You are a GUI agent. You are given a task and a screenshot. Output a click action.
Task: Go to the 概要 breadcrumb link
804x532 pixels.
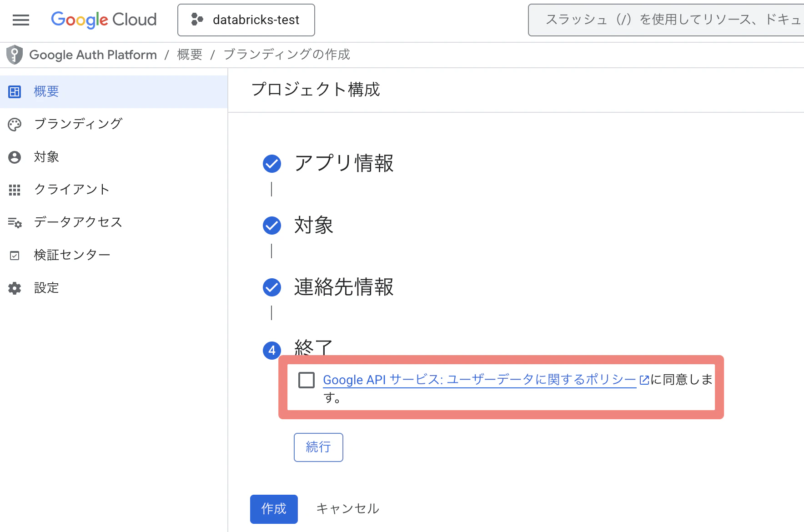click(190, 55)
